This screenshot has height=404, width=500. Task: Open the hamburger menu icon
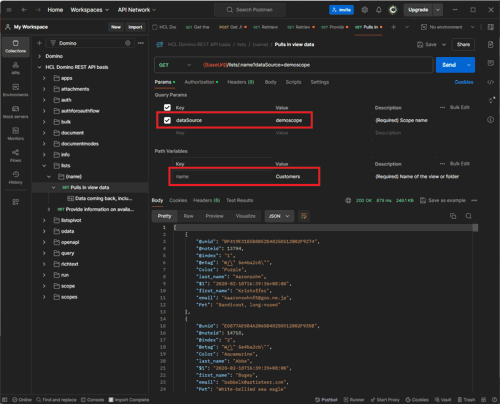pyautogui.click(x=9, y=10)
